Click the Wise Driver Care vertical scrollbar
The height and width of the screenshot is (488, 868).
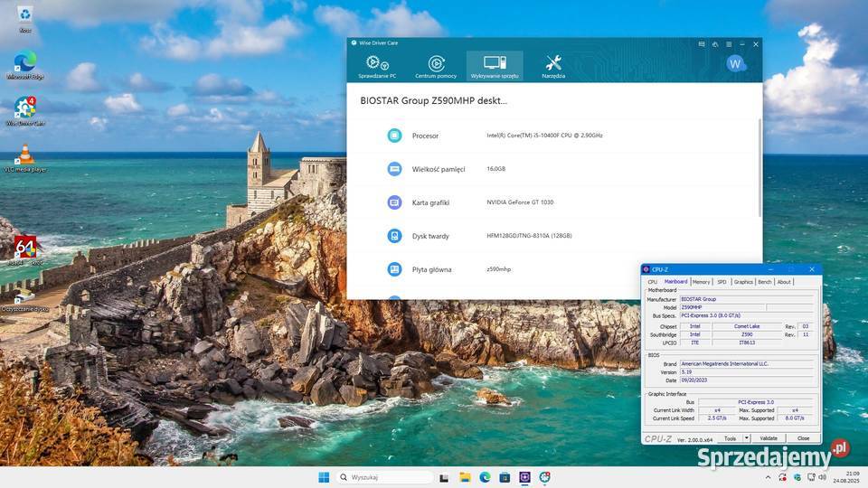tap(759, 168)
